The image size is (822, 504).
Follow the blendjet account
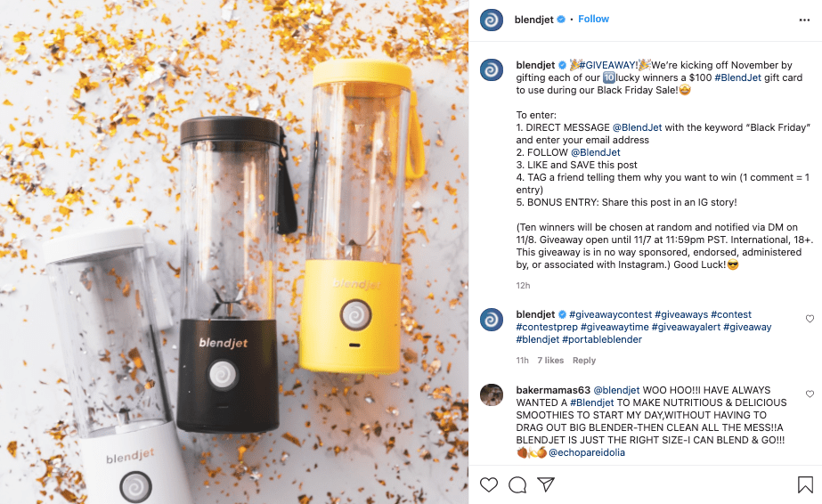click(593, 19)
